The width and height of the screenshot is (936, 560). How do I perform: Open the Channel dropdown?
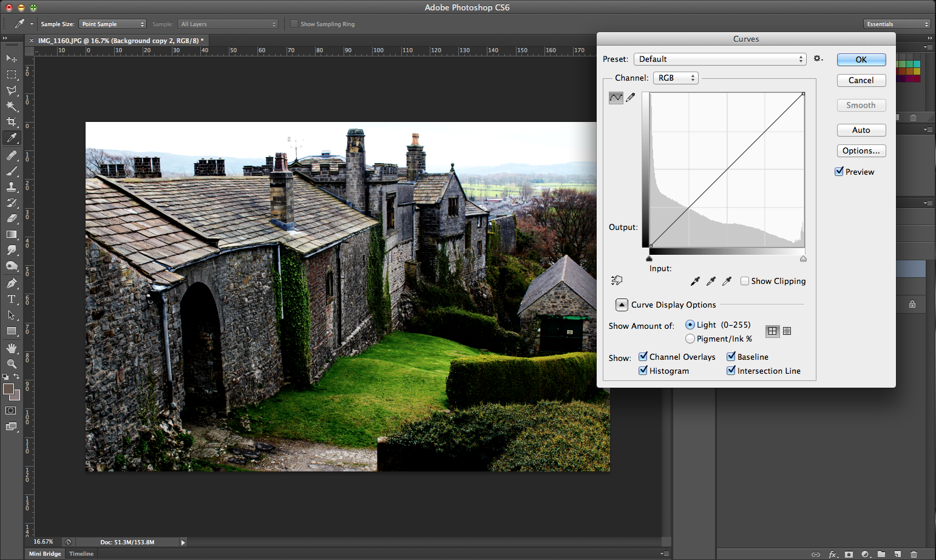[x=675, y=78]
